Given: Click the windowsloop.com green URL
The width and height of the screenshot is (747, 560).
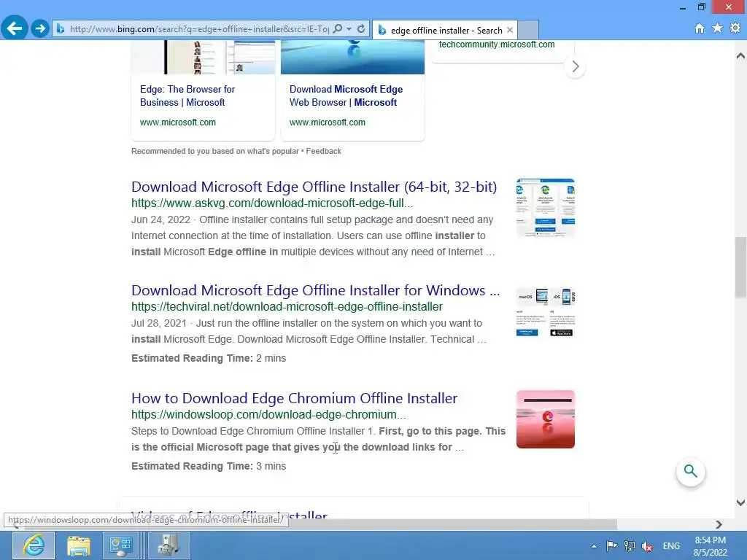Looking at the screenshot, I should click(x=268, y=414).
